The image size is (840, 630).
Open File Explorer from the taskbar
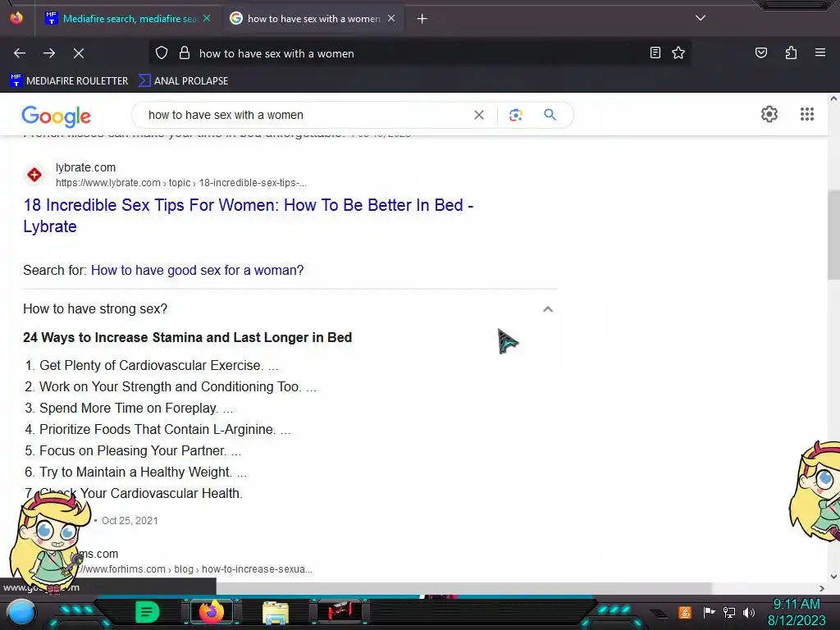pyautogui.click(x=276, y=613)
